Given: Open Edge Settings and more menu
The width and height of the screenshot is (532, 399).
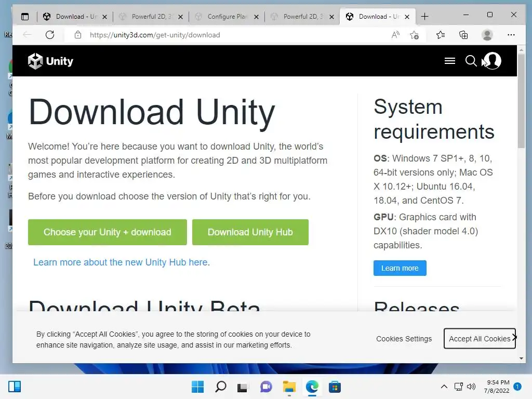Looking at the screenshot, I should point(511,35).
